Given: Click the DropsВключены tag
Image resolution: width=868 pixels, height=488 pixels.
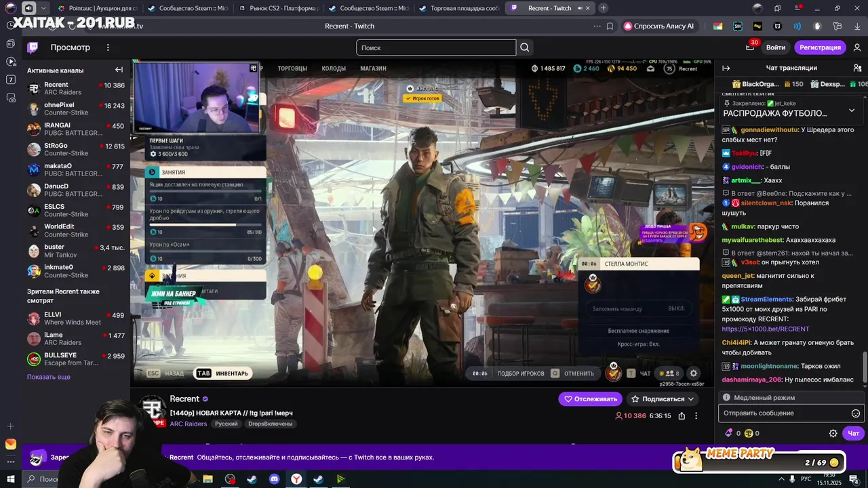Looking at the screenshot, I should (x=271, y=424).
